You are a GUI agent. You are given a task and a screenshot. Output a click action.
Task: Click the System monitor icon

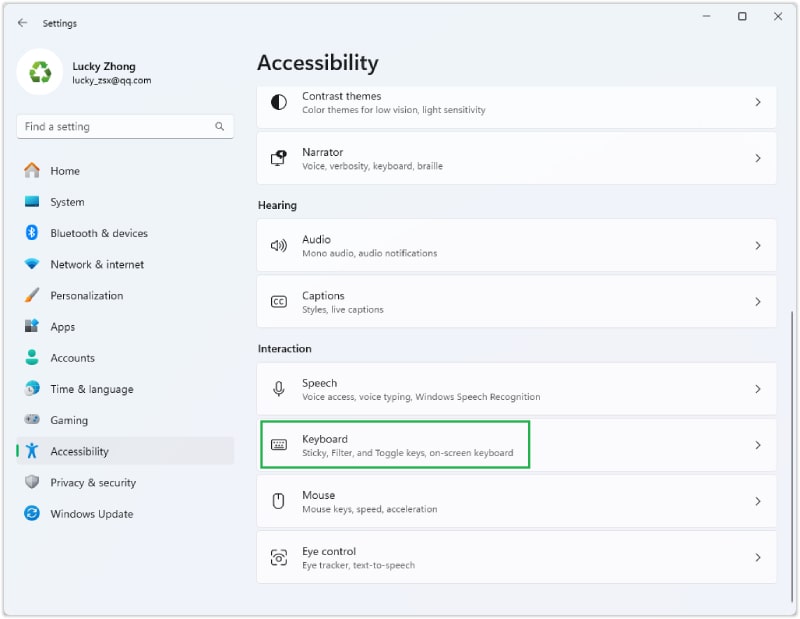tap(32, 202)
